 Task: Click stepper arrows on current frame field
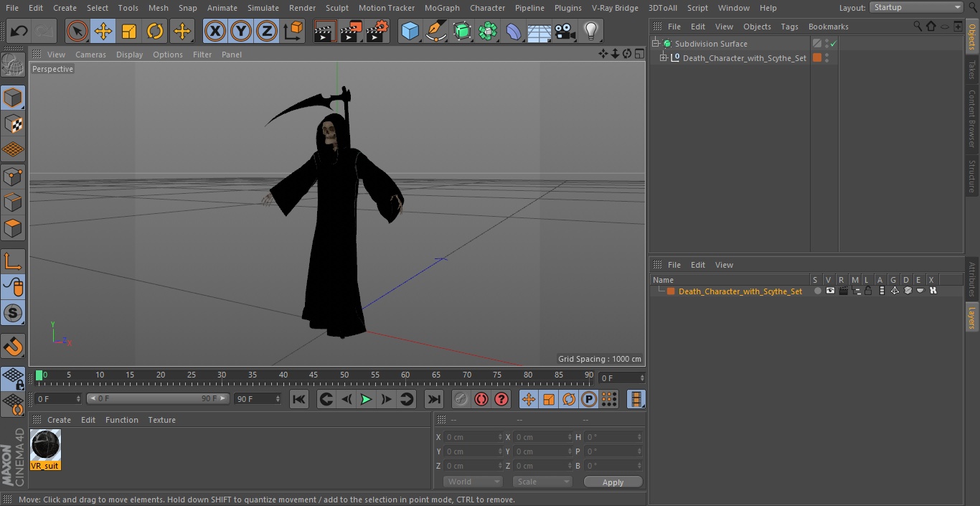point(642,378)
